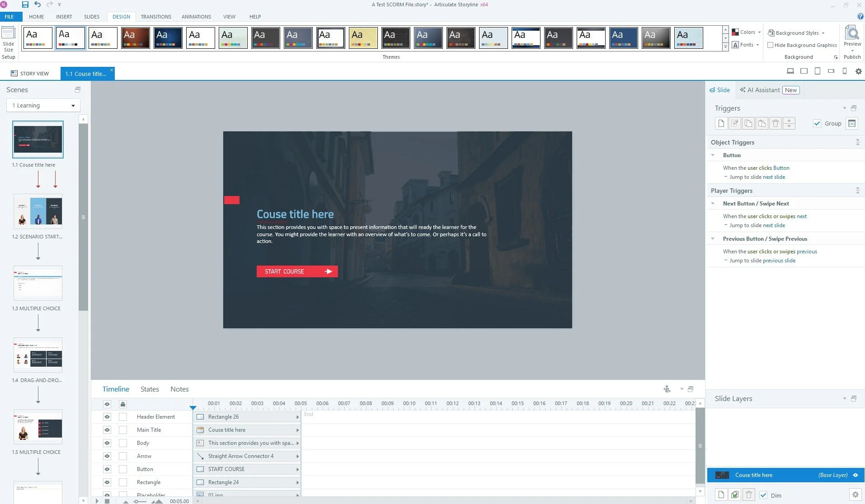Viewport: 865px width, 504px height.
Task: Disable the Dim checkbox for the base layer
Action: [x=763, y=495]
